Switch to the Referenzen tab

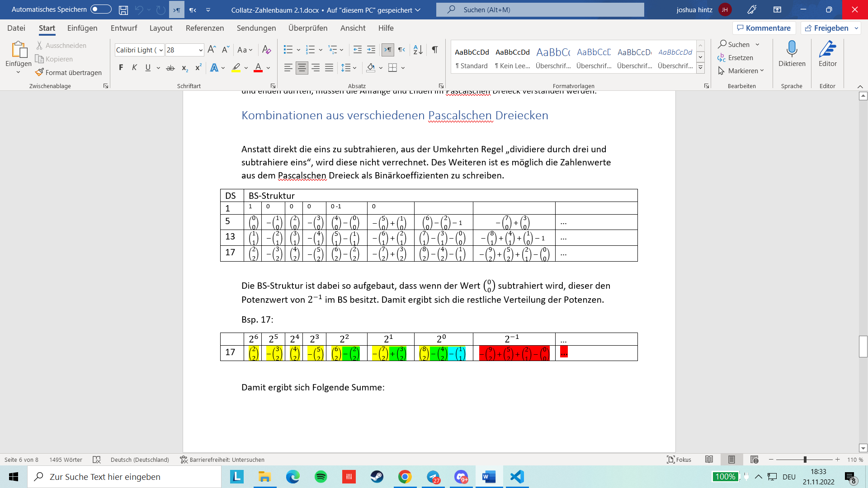tap(205, 28)
